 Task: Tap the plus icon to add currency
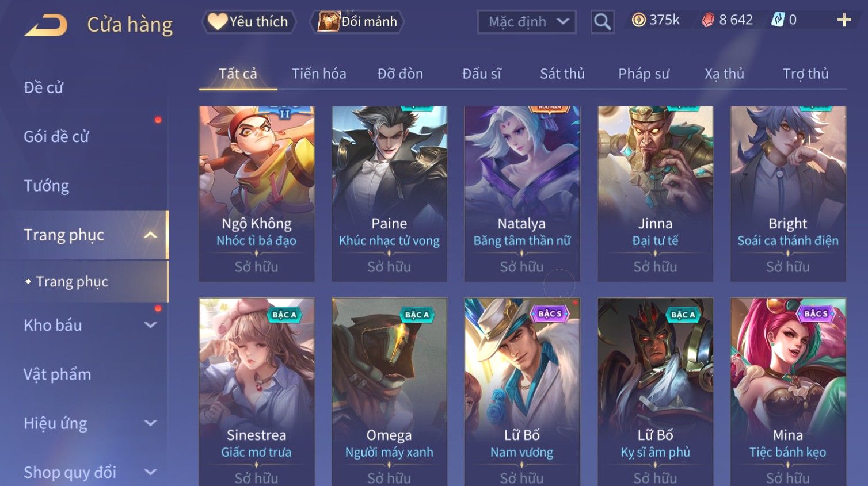pyautogui.click(x=844, y=20)
